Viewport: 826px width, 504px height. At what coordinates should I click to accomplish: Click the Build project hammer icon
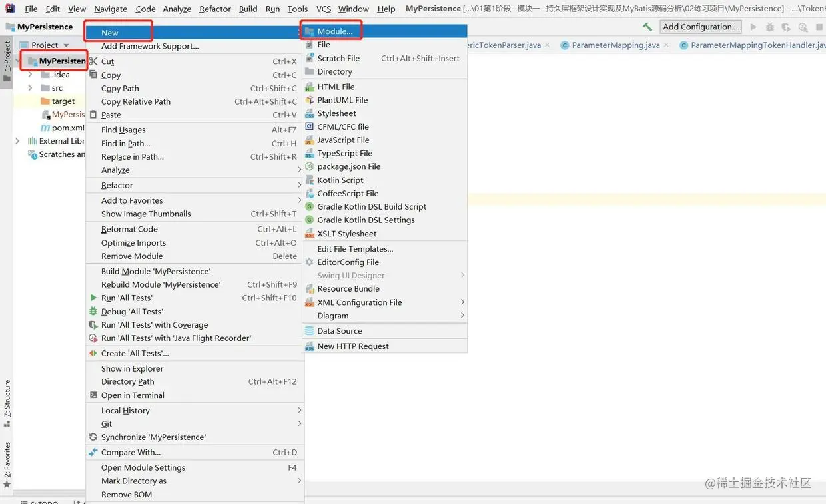[x=647, y=27]
